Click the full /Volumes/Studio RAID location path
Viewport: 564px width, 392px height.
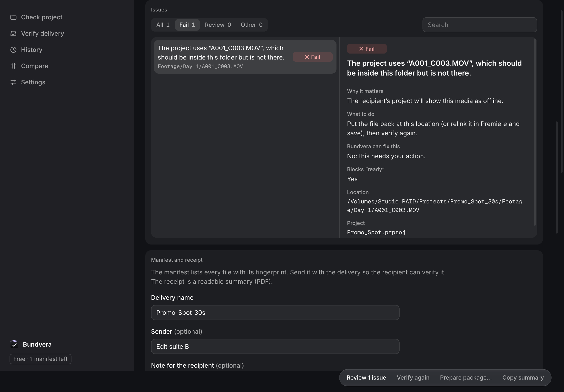tap(435, 206)
